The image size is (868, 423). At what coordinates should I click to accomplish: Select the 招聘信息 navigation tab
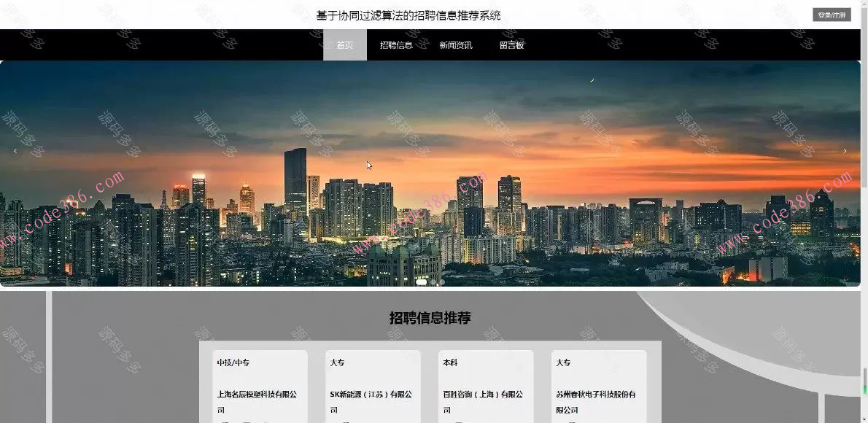point(395,44)
